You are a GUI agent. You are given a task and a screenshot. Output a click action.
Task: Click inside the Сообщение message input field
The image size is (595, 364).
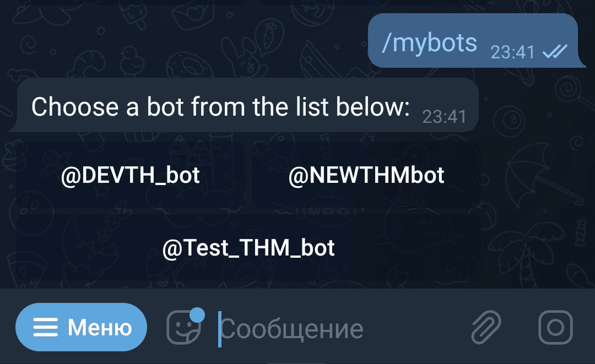click(292, 327)
